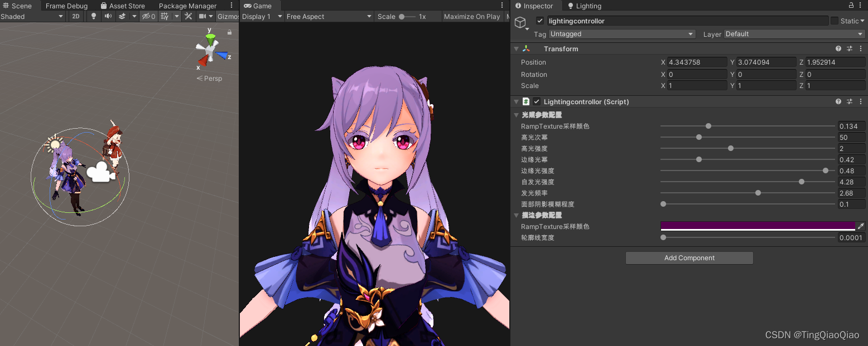Click the Position X field 4.343758

tap(697, 62)
